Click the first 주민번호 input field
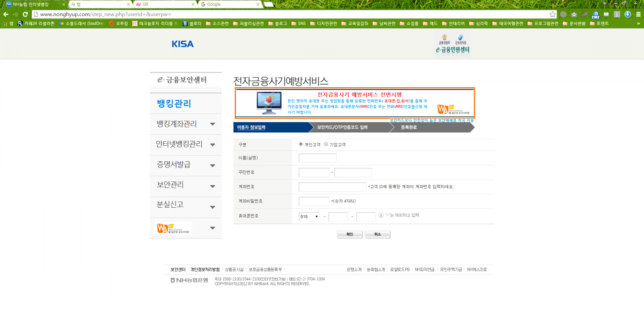The width and height of the screenshot is (644, 314). tap(314, 172)
